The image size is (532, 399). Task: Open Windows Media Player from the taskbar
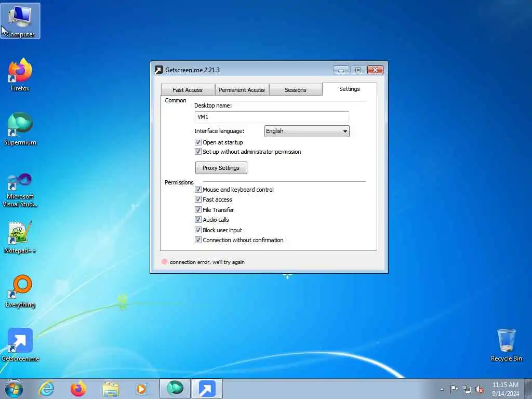(141, 389)
